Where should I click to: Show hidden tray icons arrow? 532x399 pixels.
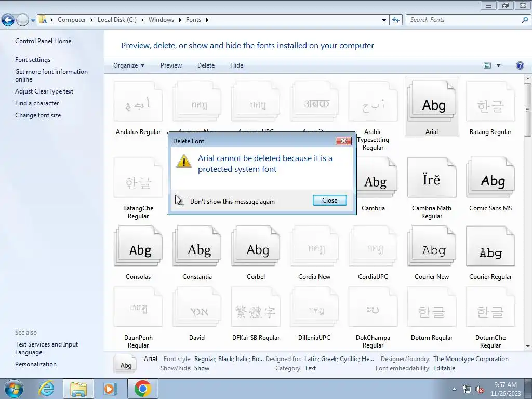coord(454,390)
